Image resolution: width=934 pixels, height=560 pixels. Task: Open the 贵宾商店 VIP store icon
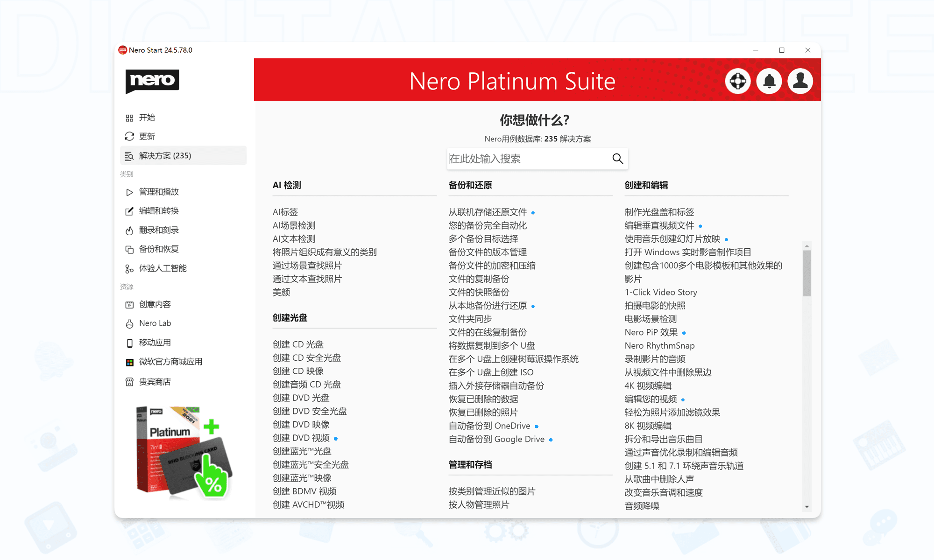click(129, 381)
